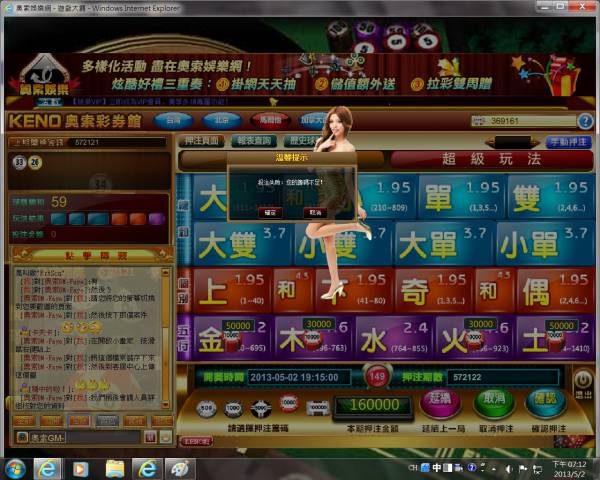Click the small red button below chips
The image size is (600, 480).
[x=196, y=441]
